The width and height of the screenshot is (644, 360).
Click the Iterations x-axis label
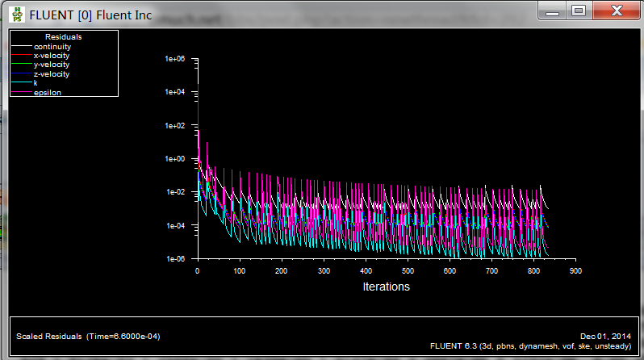(x=386, y=287)
